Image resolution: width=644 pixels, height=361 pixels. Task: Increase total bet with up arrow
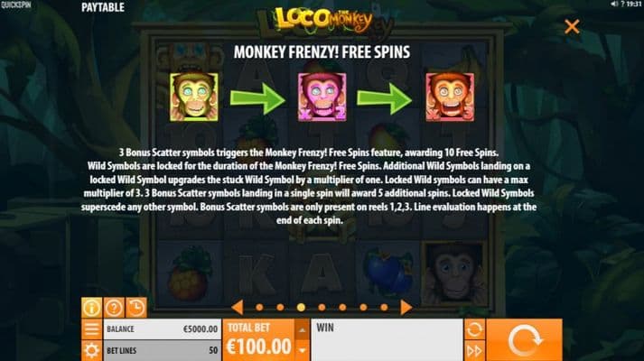pyautogui.click(x=302, y=329)
